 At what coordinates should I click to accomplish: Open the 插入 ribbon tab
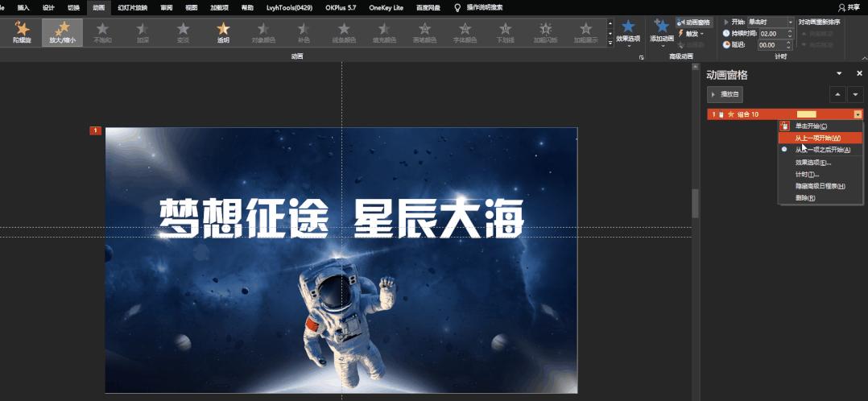(x=23, y=8)
